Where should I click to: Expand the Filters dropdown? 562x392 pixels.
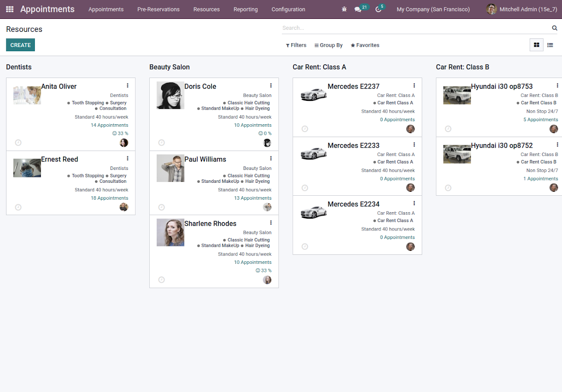(x=296, y=45)
